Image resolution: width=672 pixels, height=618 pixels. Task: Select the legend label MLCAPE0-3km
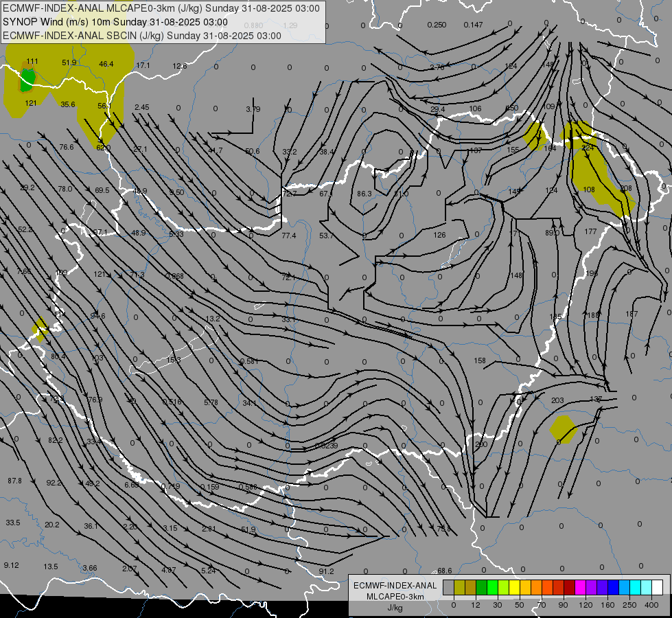click(x=395, y=597)
